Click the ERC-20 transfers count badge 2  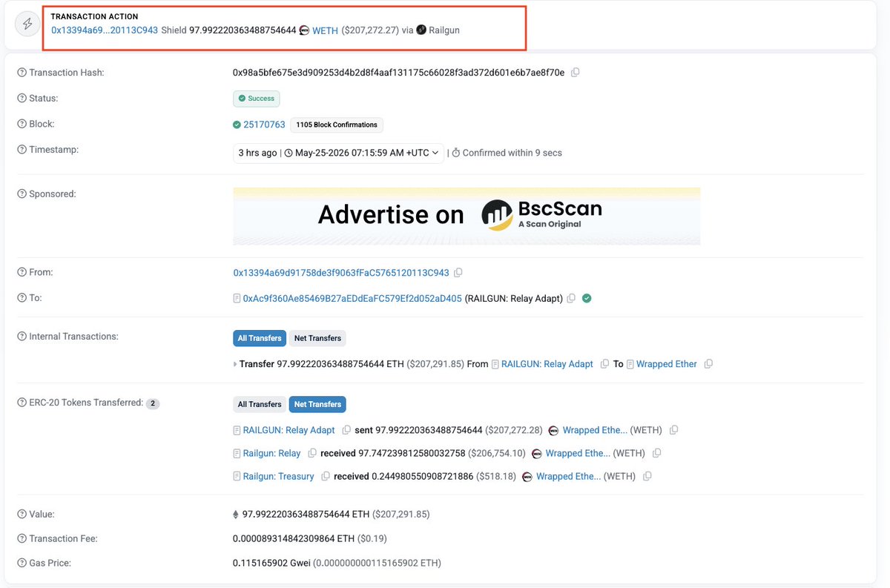click(x=153, y=404)
